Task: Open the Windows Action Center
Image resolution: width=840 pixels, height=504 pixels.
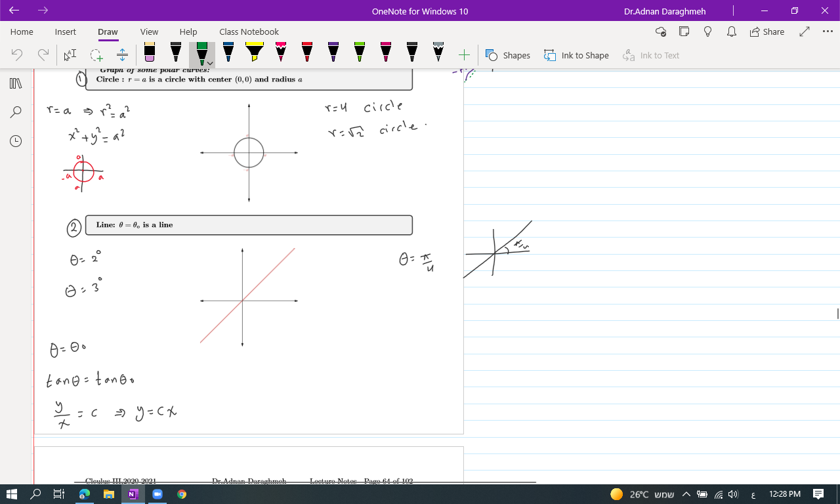Action: (x=818, y=494)
